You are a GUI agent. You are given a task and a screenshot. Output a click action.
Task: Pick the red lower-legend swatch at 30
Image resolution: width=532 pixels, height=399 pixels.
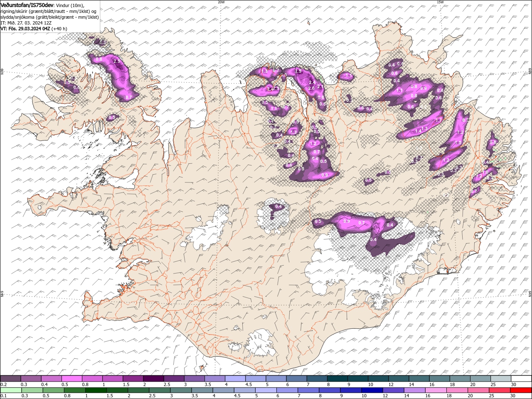pos(521,390)
